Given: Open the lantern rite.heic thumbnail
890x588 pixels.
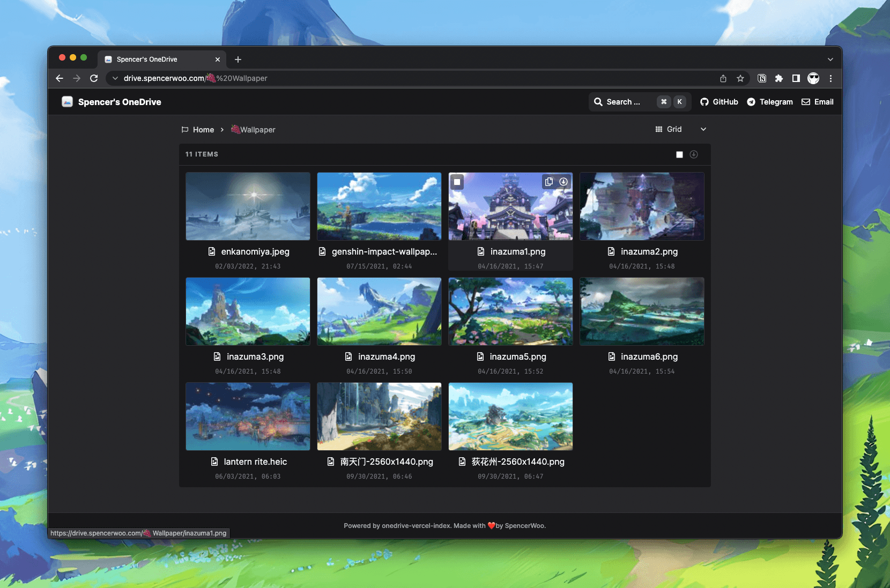Looking at the screenshot, I should coord(248,416).
